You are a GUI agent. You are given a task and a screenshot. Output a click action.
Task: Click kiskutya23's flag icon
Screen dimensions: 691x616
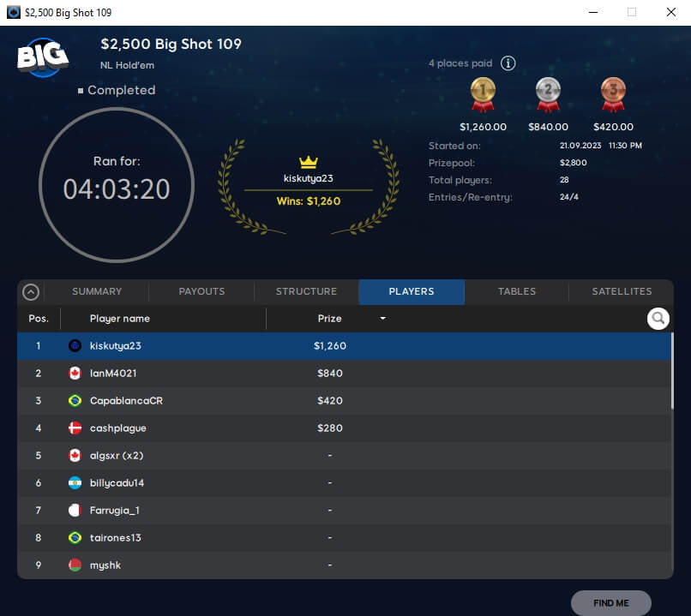click(75, 345)
